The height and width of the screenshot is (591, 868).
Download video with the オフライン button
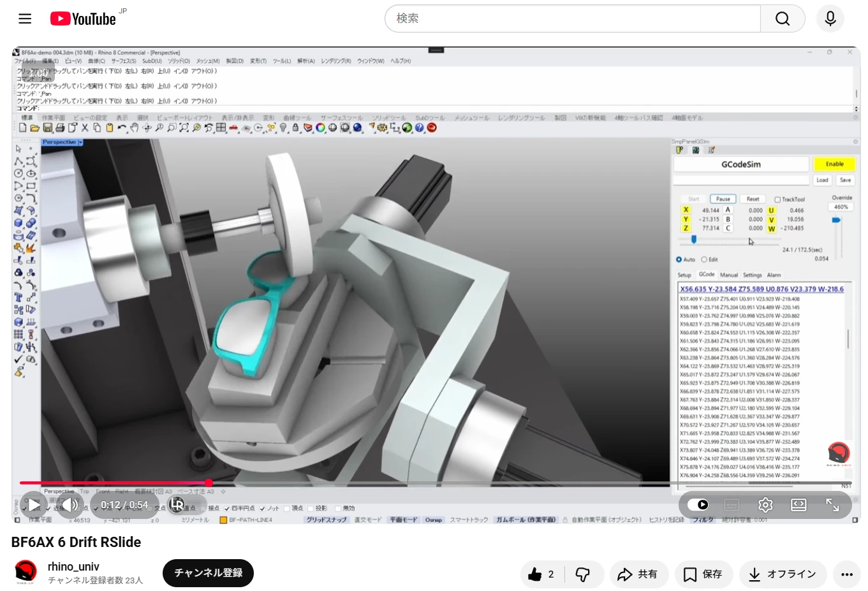pos(783,574)
